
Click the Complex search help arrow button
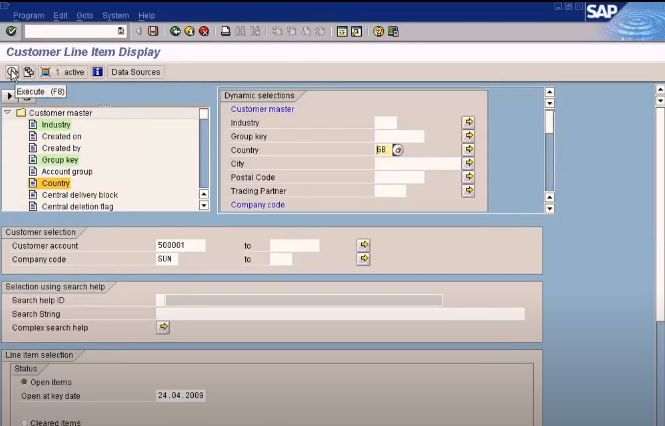coord(163,327)
